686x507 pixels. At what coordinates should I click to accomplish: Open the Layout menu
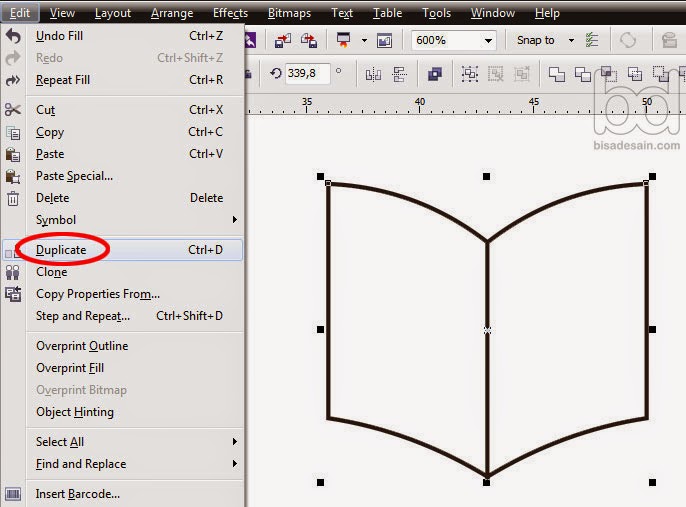[112, 13]
